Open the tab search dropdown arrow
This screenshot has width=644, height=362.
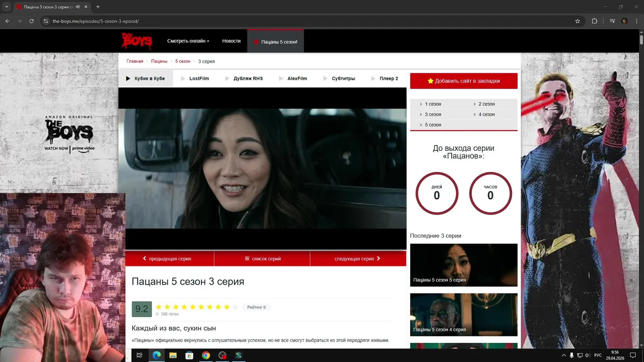click(7, 7)
